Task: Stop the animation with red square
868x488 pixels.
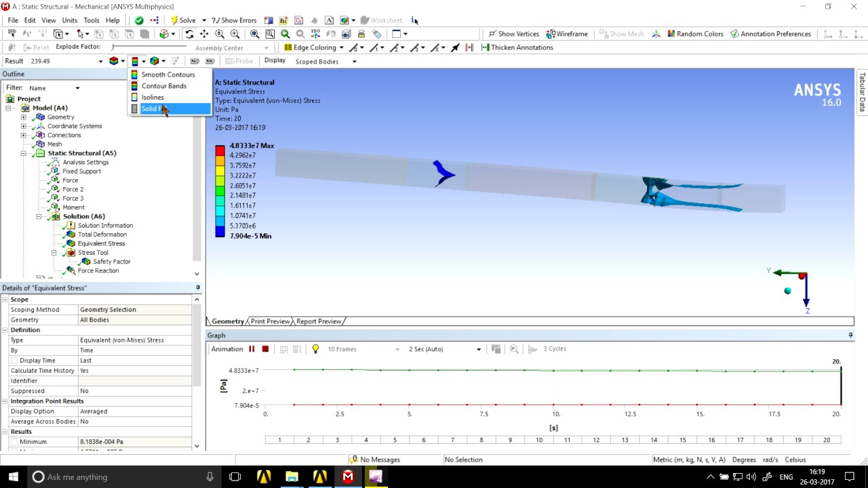Action: pyautogui.click(x=265, y=349)
